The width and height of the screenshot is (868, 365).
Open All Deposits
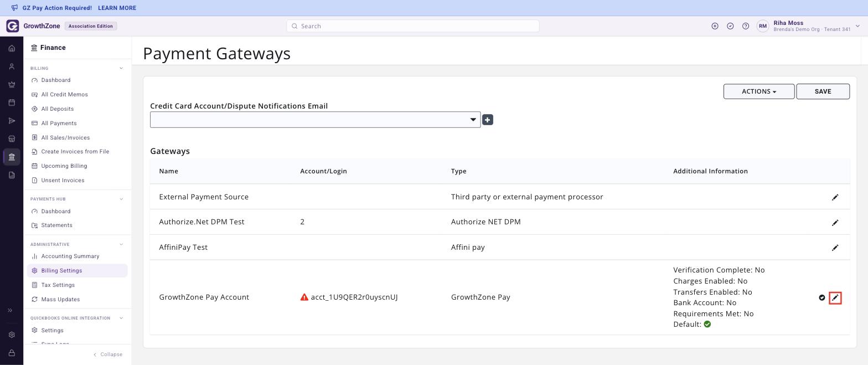tap(58, 109)
